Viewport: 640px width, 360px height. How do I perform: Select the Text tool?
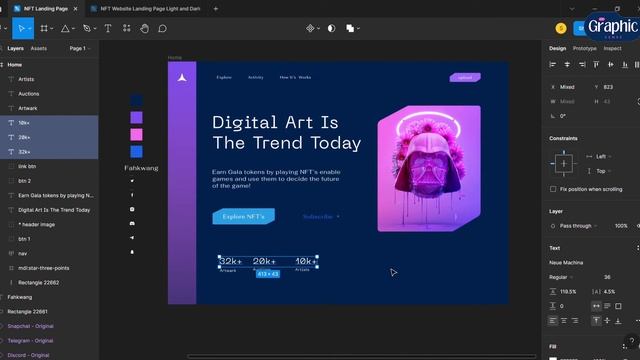click(108, 28)
